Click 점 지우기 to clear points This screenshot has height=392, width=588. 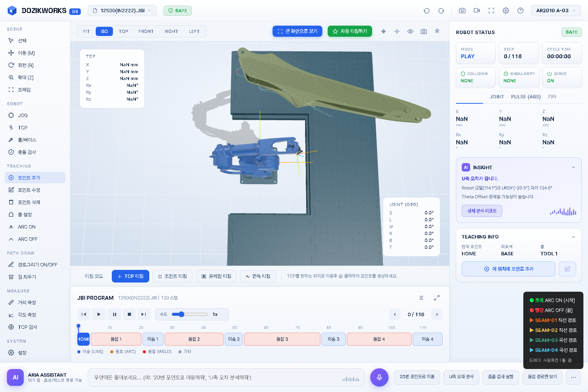pos(35,277)
